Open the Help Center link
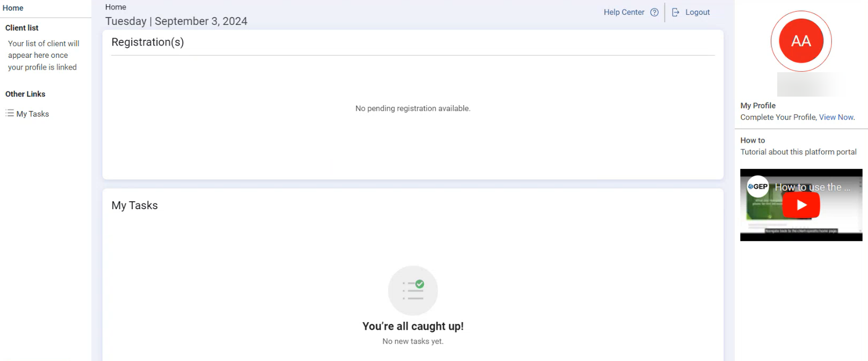 pos(624,12)
